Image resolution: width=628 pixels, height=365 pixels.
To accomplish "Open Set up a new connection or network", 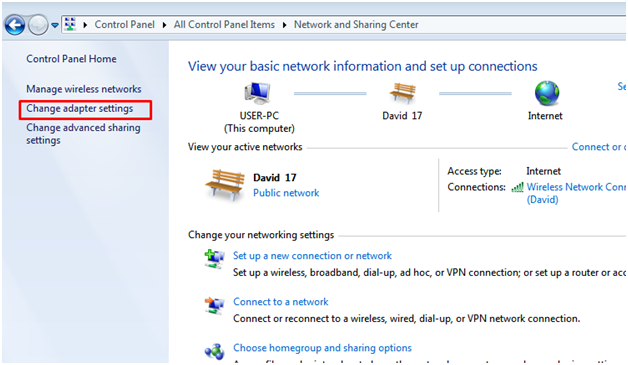I will pos(312,256).
